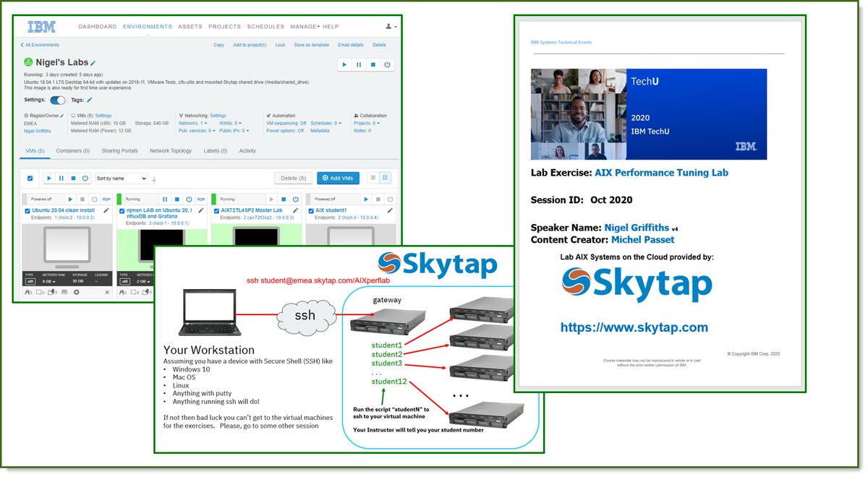Edit the AIX student1 VM
868x477 pixels.
pos(391,210)
